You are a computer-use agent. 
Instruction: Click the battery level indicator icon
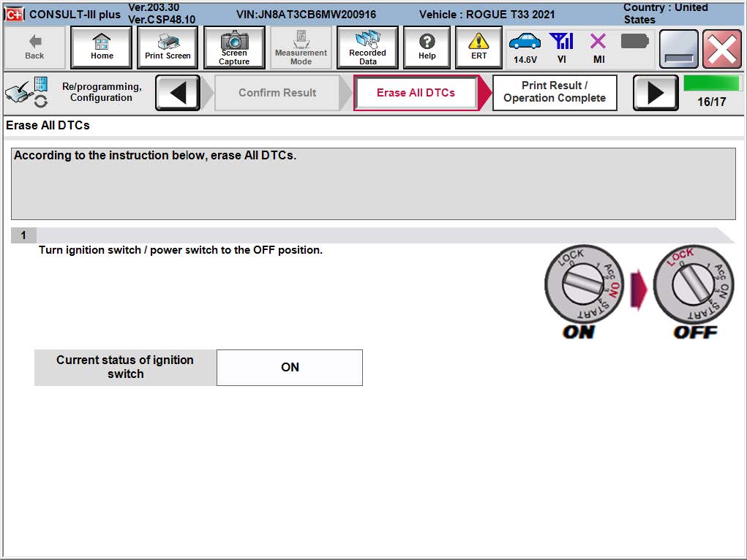click(634, 42)
